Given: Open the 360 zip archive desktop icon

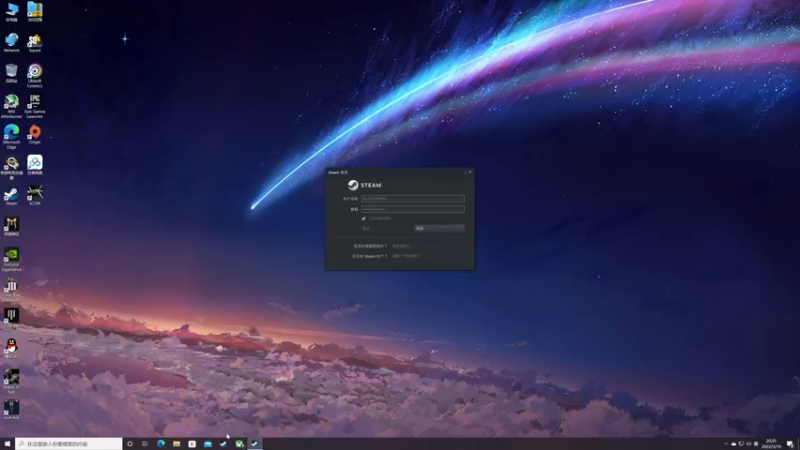Looking at the screenshot, I should (x=35, y=11).
